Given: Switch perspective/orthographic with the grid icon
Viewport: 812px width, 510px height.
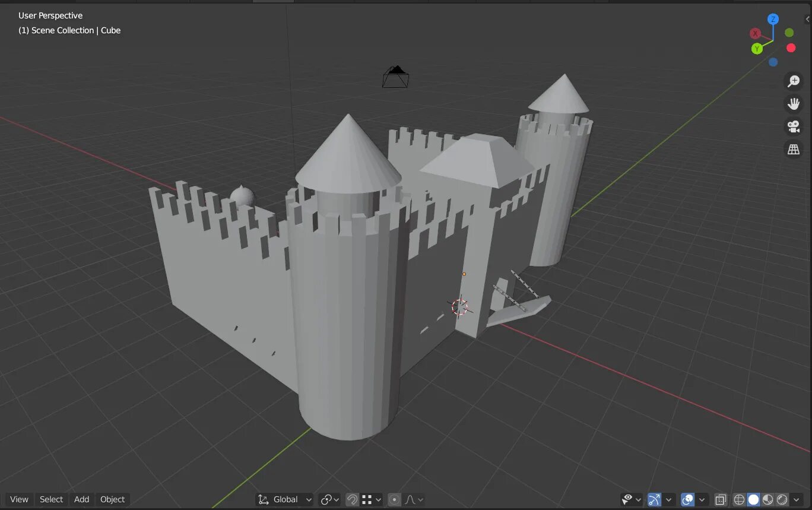Looking at the screenshot, I should pyautogui.click(x=794, y=149).
